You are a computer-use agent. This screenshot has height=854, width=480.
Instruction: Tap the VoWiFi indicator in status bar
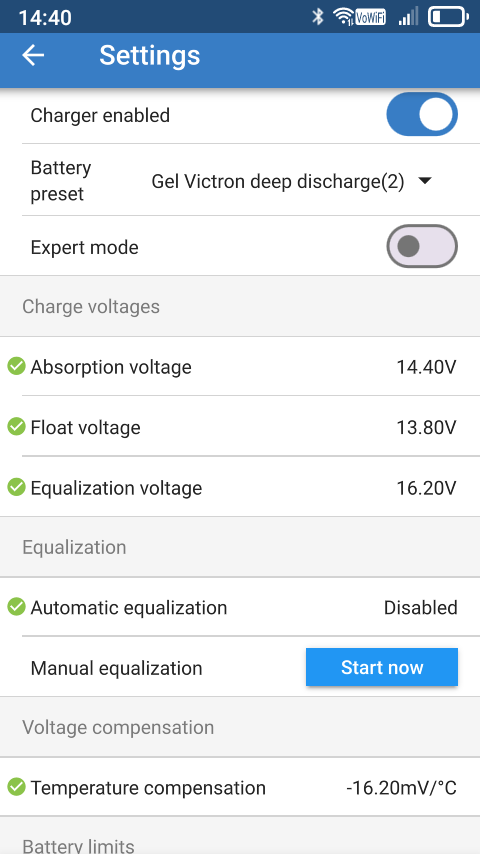pyautogui.click(x=370, y=17)
